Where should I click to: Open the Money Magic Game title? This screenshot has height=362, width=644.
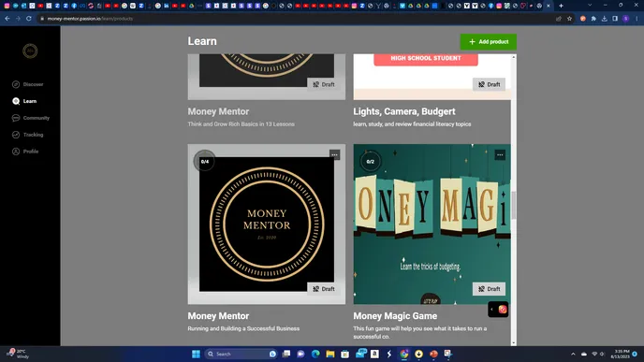pyautogui.click(x=395, y=316)
